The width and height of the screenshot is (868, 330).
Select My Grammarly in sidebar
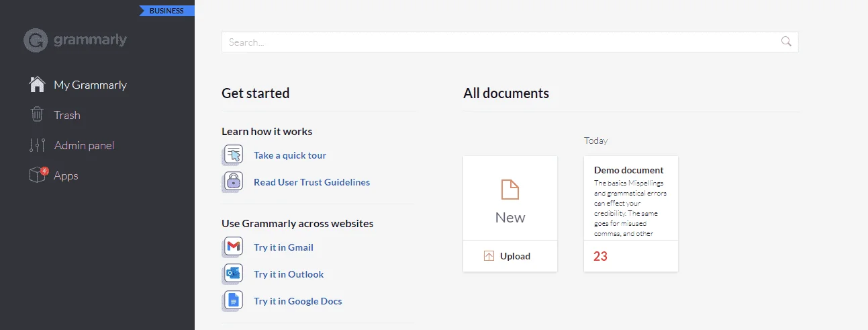pyautogui.click(x=90, y=85)
